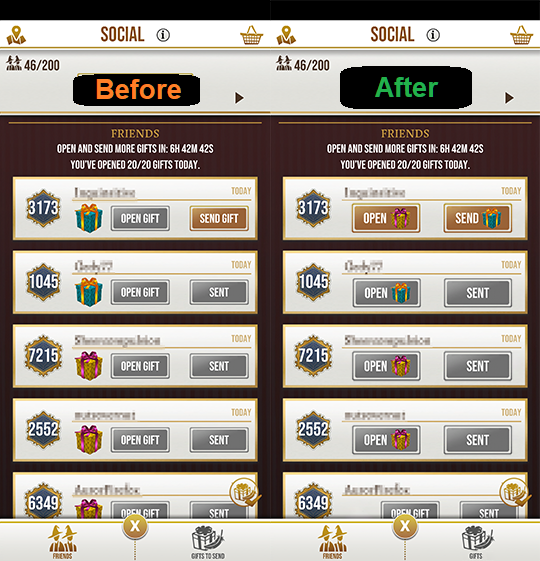Screen dimensions: 540x561
Task: Show info about Social in Before panel
Action: 163,35
